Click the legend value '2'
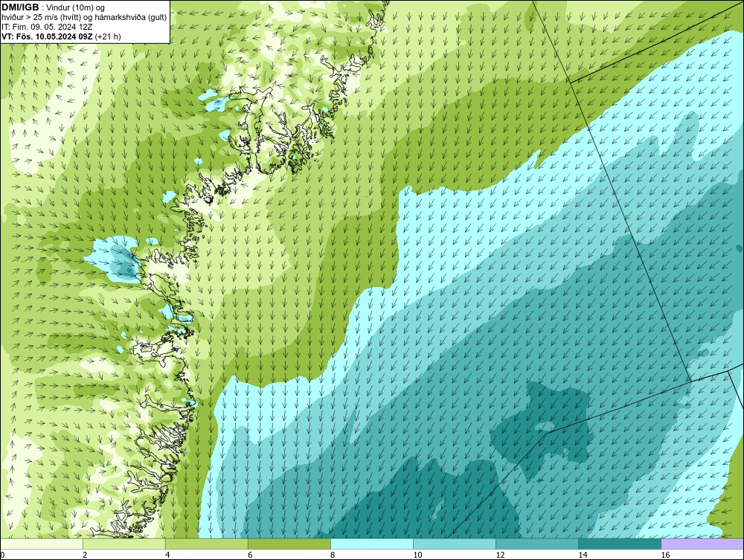744x560 pixels. [85, 555]
